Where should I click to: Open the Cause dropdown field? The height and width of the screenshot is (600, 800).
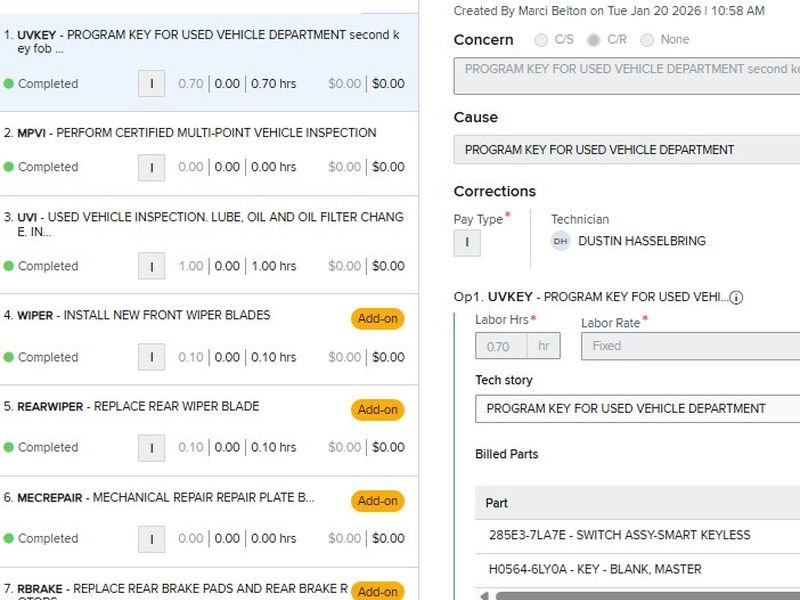click(x=626, y=150)
